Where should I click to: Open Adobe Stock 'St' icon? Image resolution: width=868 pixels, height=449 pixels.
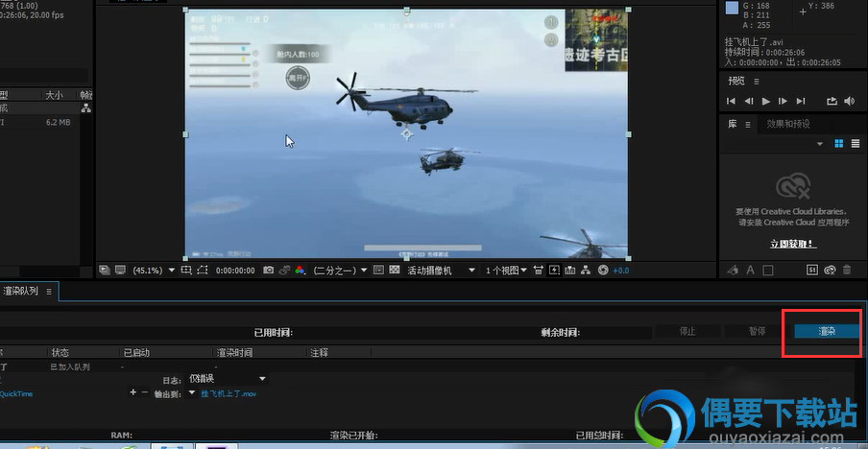point(812,271)
